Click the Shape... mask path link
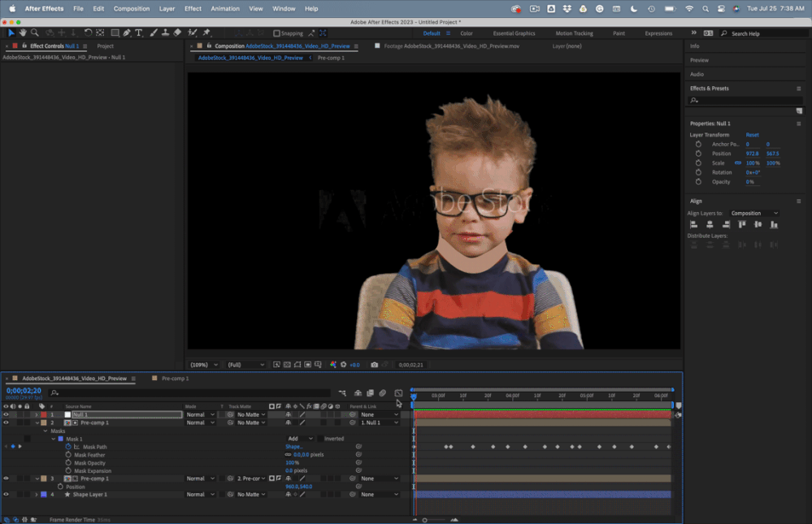This screenshot has height=524, width=812. pyautogui.click(x=293, y=447)
